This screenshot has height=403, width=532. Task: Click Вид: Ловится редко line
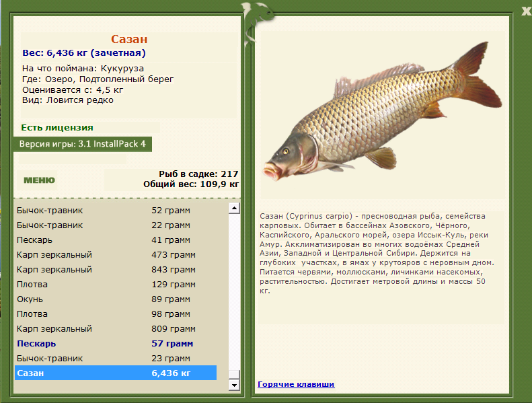(68, 100)
